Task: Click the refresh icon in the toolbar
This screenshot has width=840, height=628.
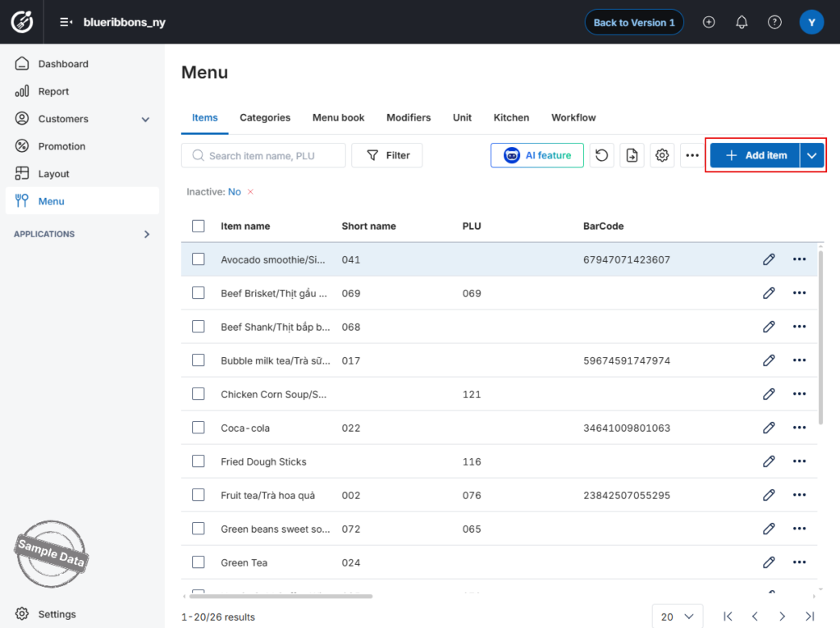Action: [x=601, y=155]
